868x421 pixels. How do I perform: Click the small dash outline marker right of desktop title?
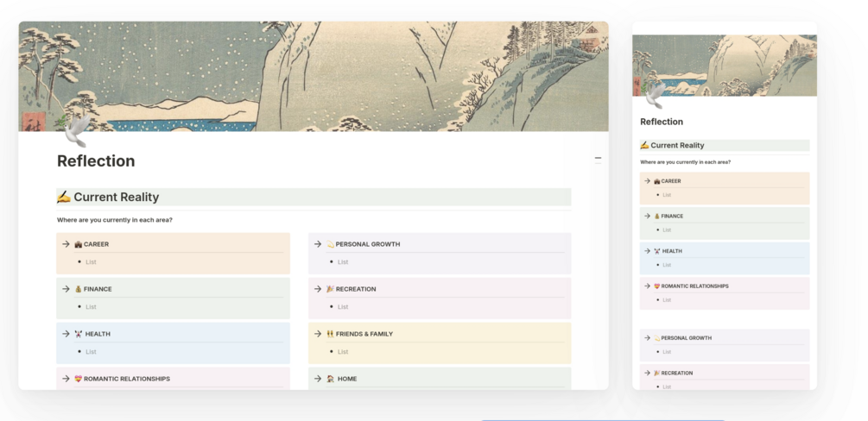point(598,159)
